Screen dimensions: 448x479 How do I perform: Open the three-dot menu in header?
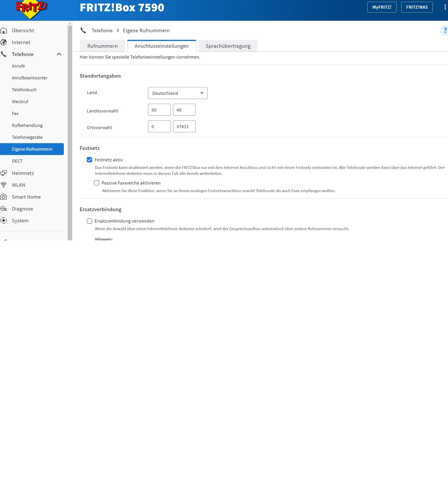coord(445,7)
